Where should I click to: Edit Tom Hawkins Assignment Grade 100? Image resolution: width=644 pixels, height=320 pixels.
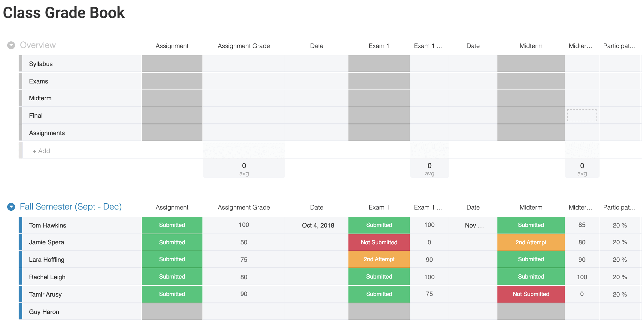[x=244, y=225]
